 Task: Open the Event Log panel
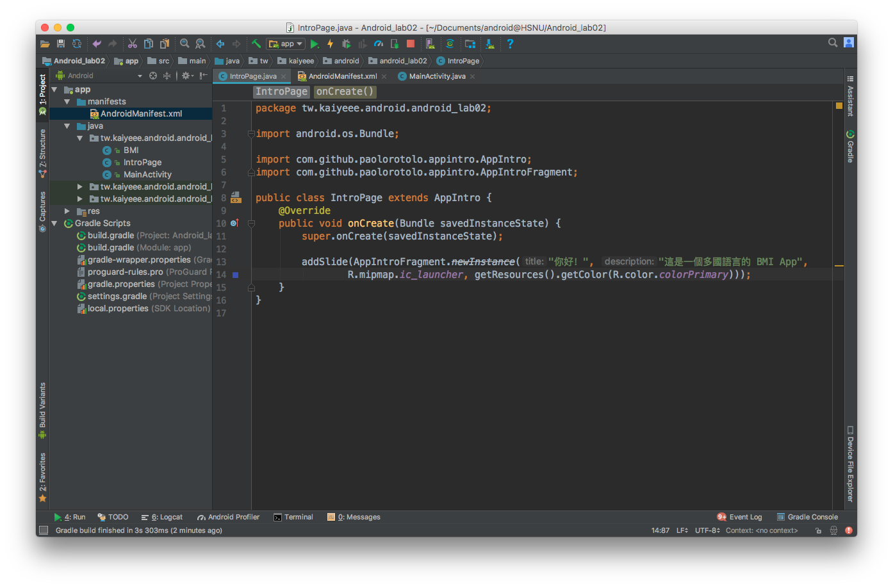click(x=740, y=517)
